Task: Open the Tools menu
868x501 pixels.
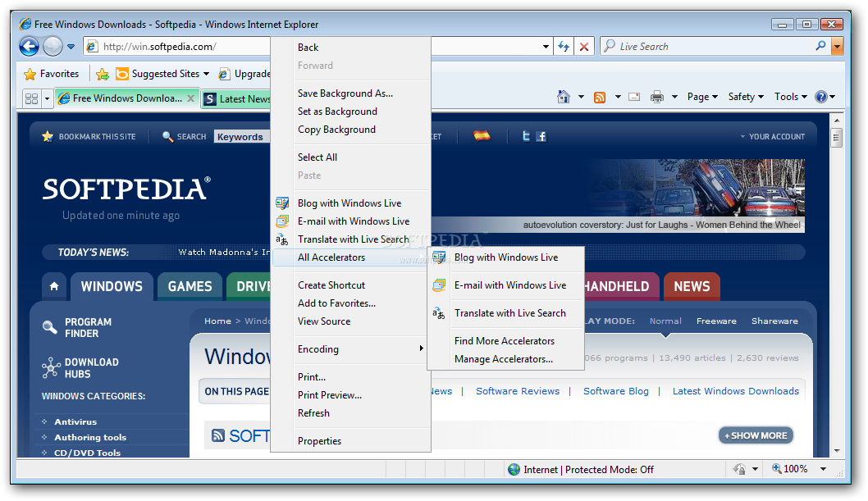Action: [x=791, y=97]
